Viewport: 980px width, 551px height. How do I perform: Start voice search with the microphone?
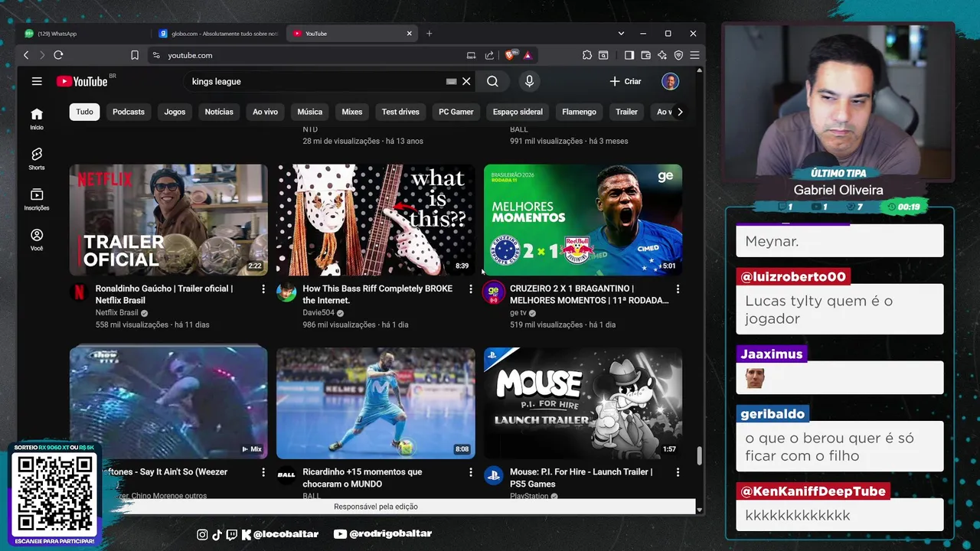[x=529, y=81]
